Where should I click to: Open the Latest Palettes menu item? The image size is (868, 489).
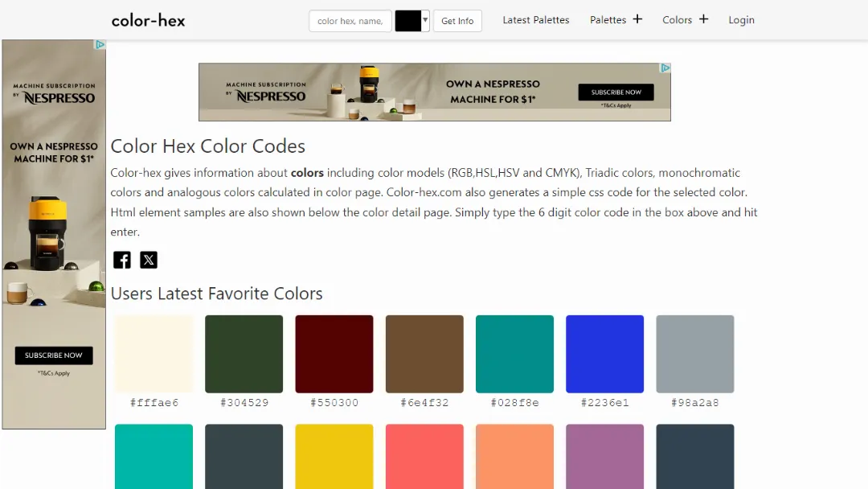pyautogui.click(x=536, y=19)
